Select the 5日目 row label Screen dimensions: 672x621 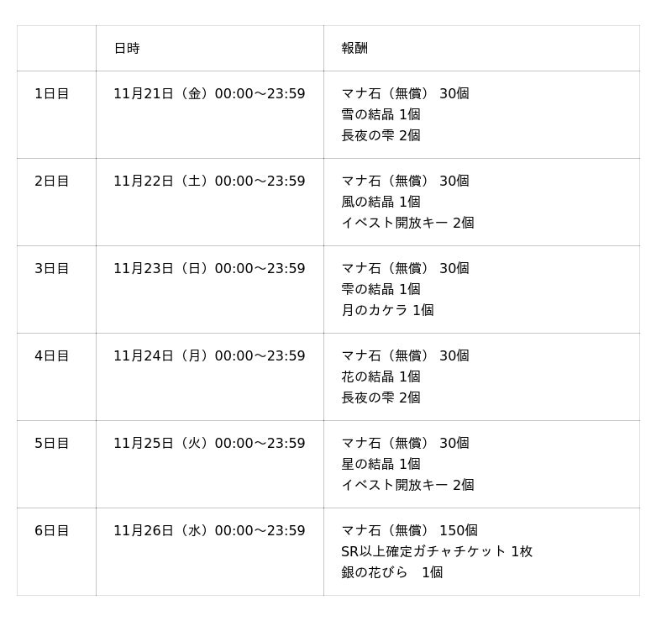coord(52,444)
